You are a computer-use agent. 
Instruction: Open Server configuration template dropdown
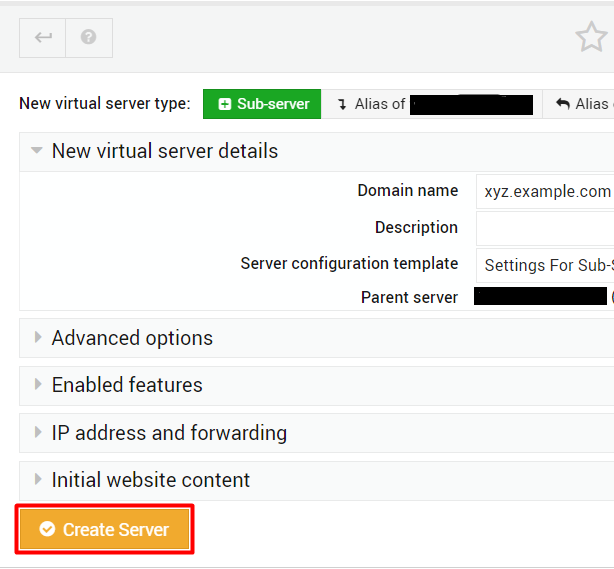[545, 265]
